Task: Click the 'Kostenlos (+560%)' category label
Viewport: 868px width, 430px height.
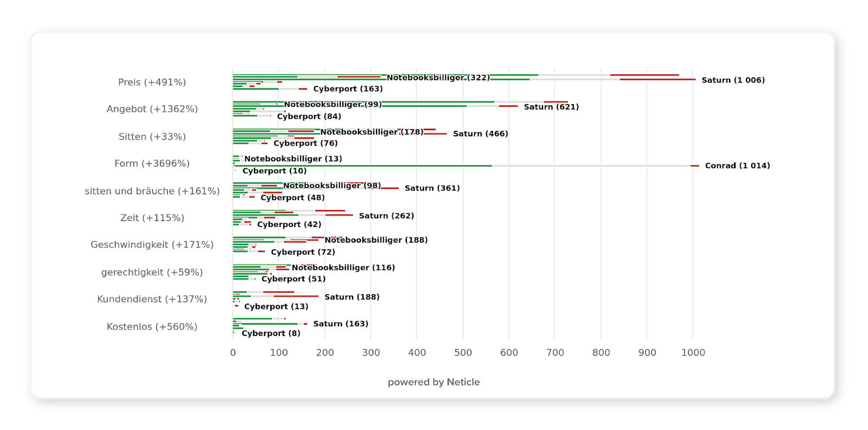Action: 152,327
